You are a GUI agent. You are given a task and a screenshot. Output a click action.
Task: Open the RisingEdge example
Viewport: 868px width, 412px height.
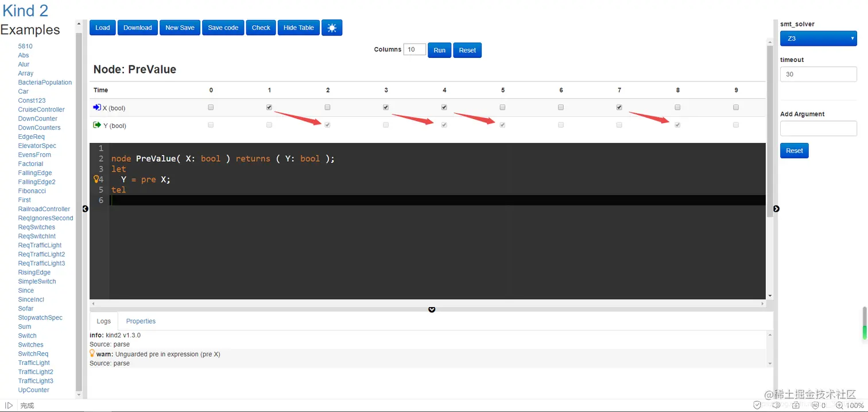tap(34, 273)
